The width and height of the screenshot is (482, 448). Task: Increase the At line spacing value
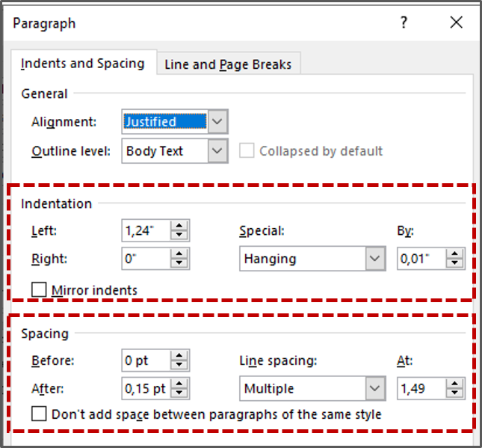point(454,384)
